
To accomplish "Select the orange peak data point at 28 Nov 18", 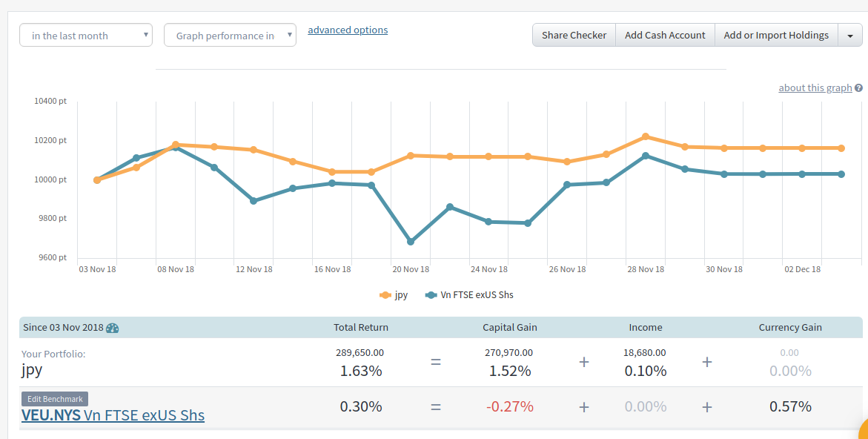I will click(646, 136).
